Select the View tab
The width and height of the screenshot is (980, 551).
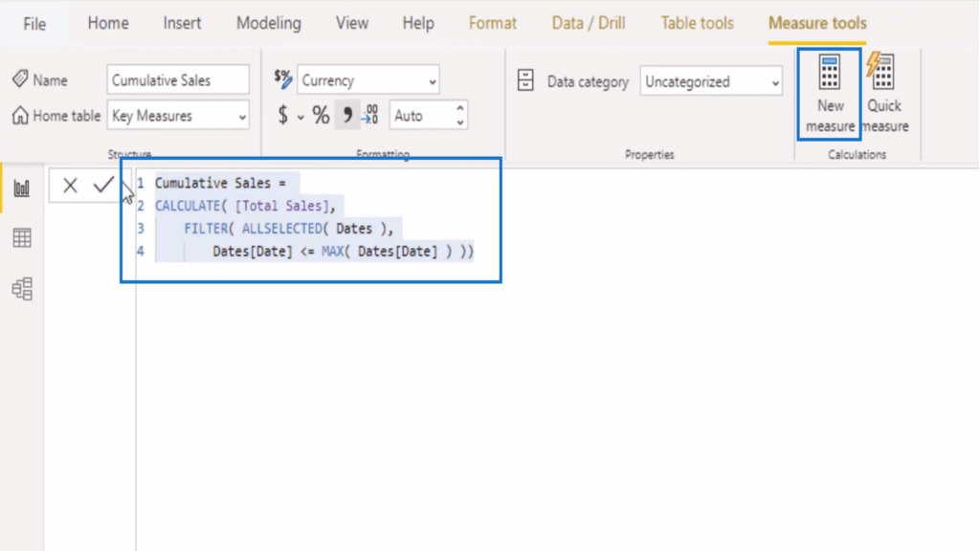352,23
